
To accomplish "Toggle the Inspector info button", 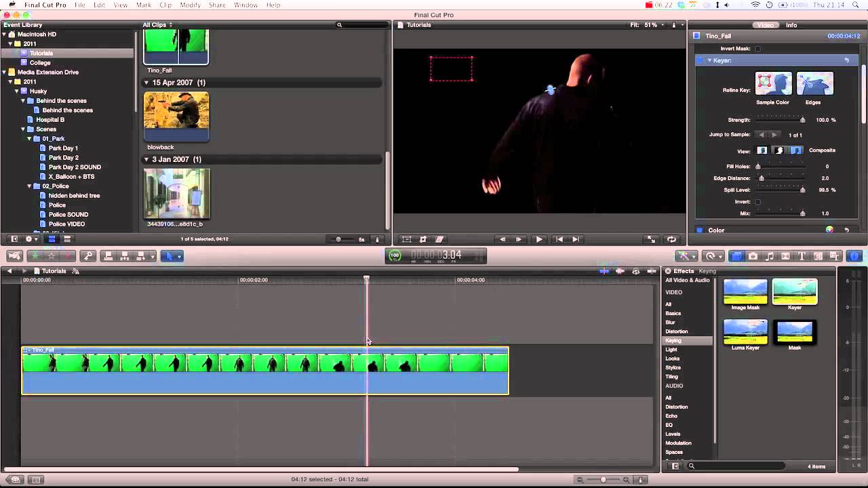I will click(x=854, y=256).
